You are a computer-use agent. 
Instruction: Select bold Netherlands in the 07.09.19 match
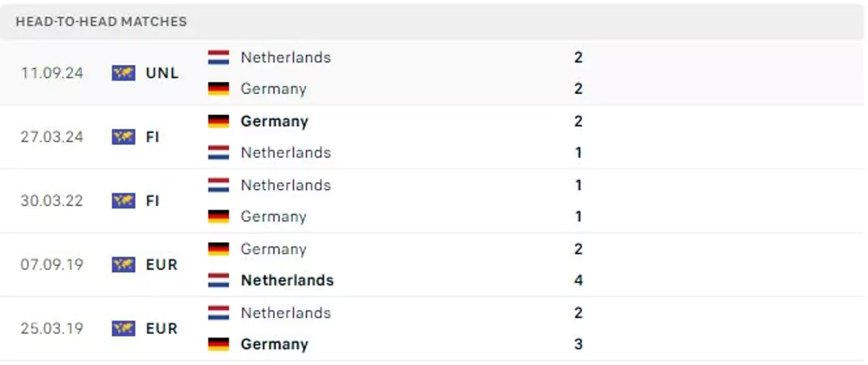(287, 280)
